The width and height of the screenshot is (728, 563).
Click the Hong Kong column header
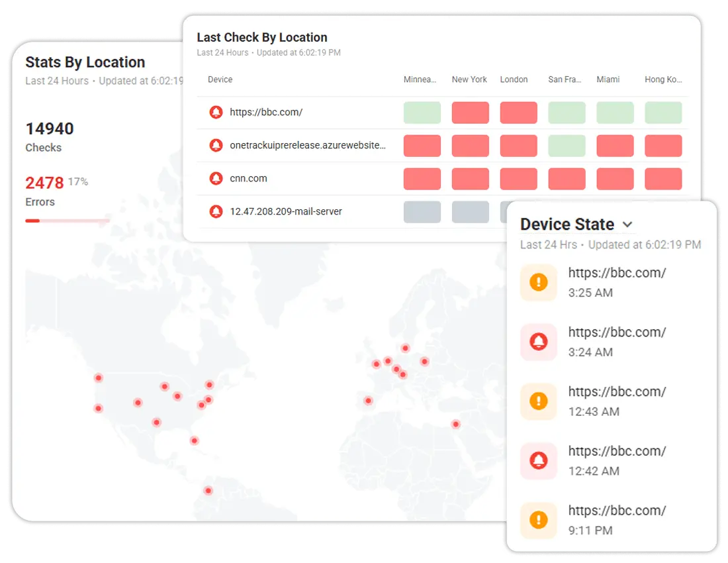click(x=663, y=79)
